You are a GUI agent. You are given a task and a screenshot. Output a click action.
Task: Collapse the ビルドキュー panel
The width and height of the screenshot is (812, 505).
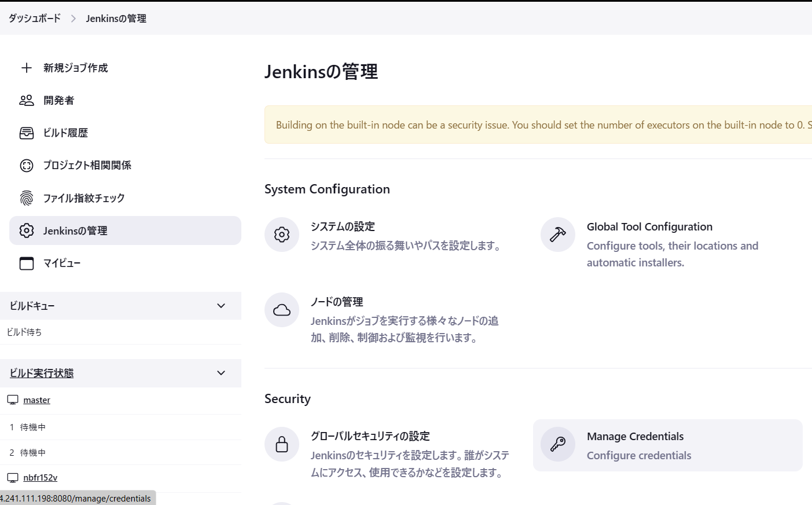click(x=221, y=305)
